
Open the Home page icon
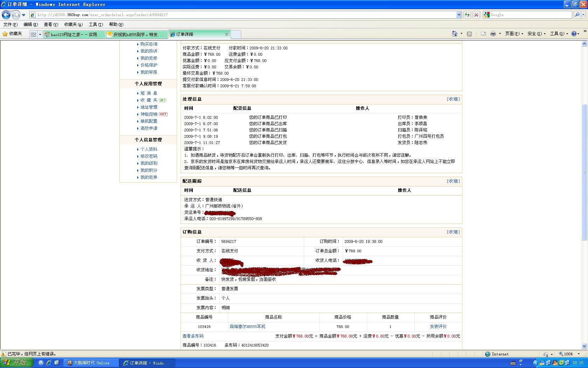[454, 34]
